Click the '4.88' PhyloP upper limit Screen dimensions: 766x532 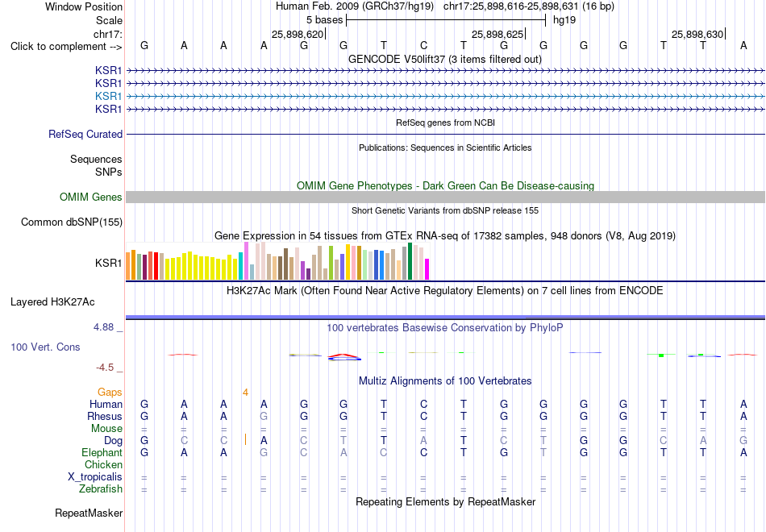103,326
